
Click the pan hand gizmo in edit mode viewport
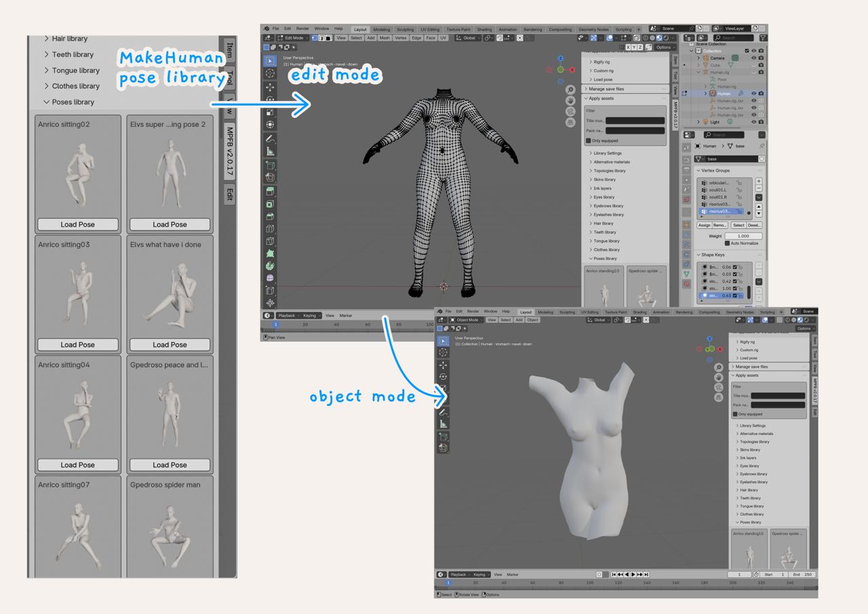pyautogui.click(x=570, y=100)
